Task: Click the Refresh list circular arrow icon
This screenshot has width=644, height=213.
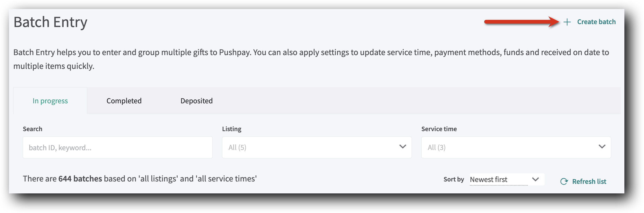Action: (x=564, y=181)
